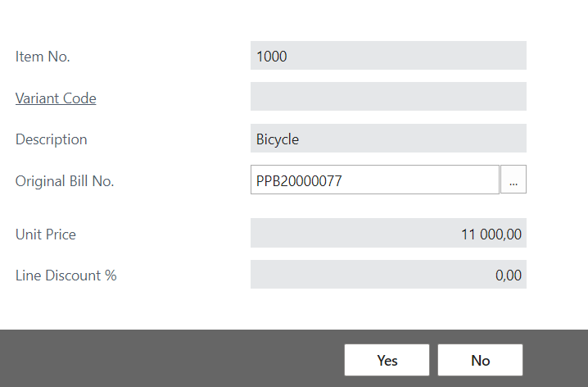The height and width of the screenshot is (387, 588).
Task: Click the Line Discount % label
Action: 66,275
